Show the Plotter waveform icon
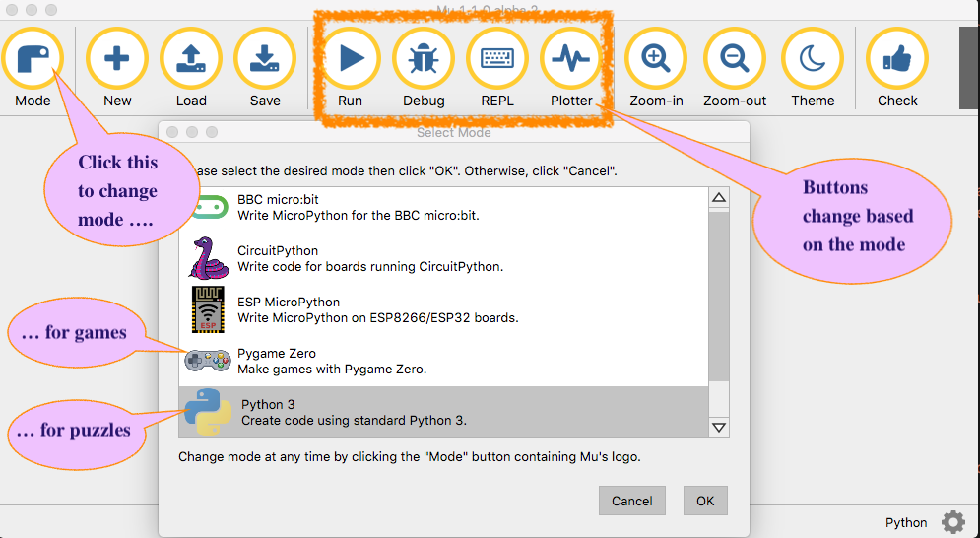The image size is (980, 538). pyautogui.click(x=571, y=59)
